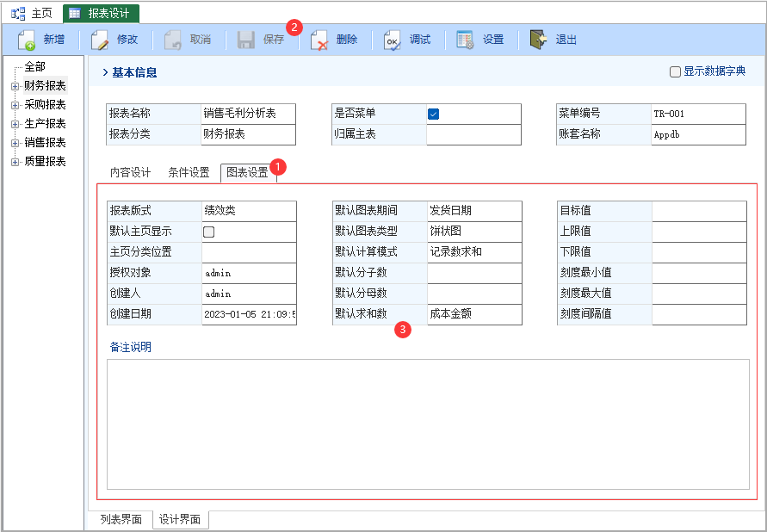Image resolution: width=767 pixels, height=532 pixels.
Task: Collapse the 基本信息 section chevron
Action: point(105,73)
